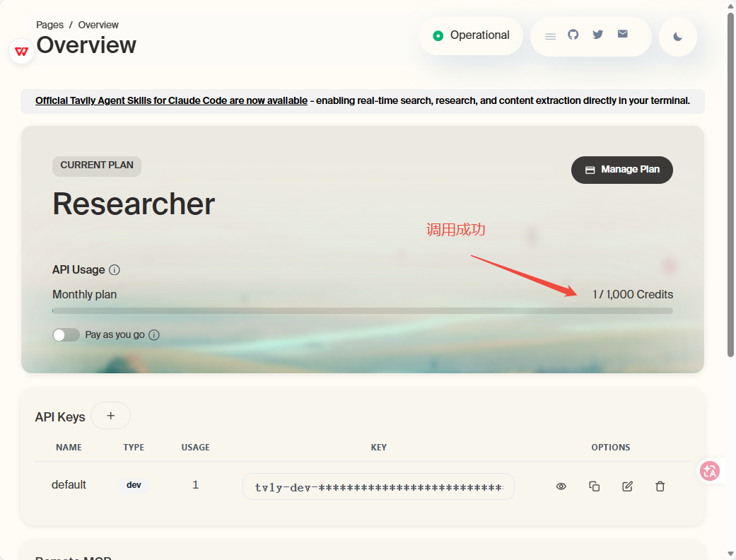Click the email envelope icon
The height and width of the screenshot is (560, 736).
click(622, 34)
